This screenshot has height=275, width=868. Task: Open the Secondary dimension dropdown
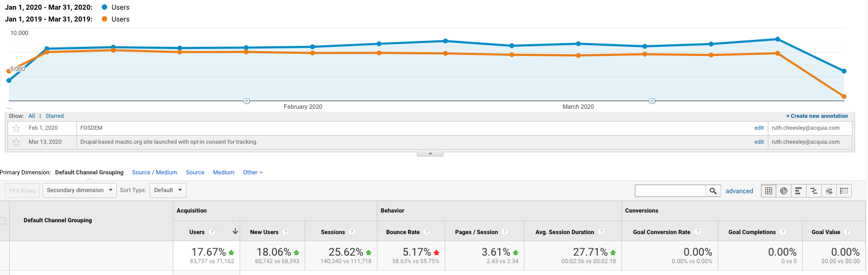click(80, 191)
